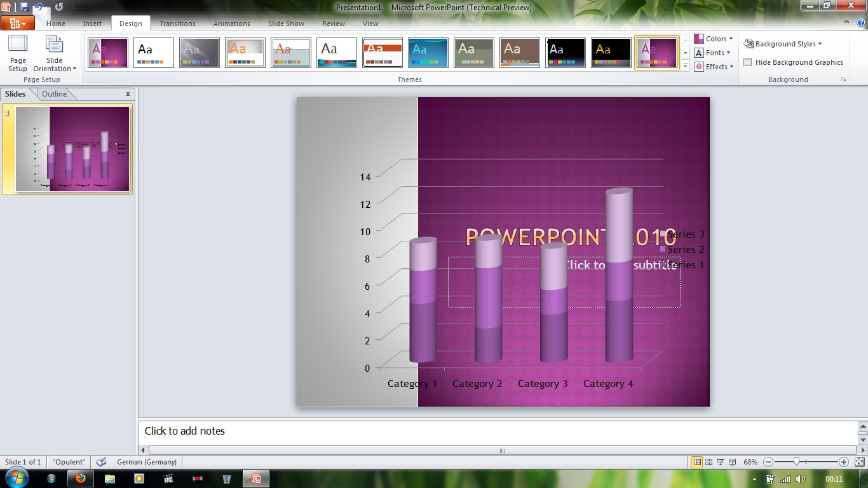The height and width of the screenshot is (488, 868).
Task: Open the Slide Orientation dropdown
Action: pyautogui.click(x=55, y=54)
